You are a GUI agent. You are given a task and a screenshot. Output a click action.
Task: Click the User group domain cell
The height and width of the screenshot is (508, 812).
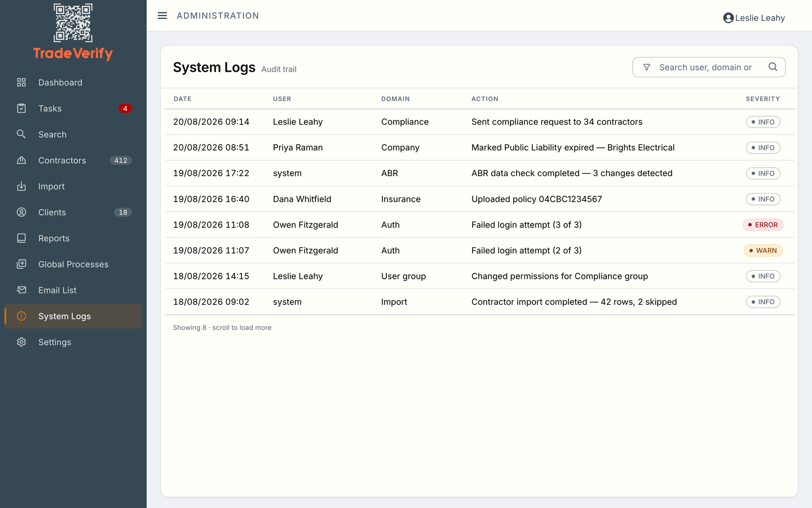[404, 276]
